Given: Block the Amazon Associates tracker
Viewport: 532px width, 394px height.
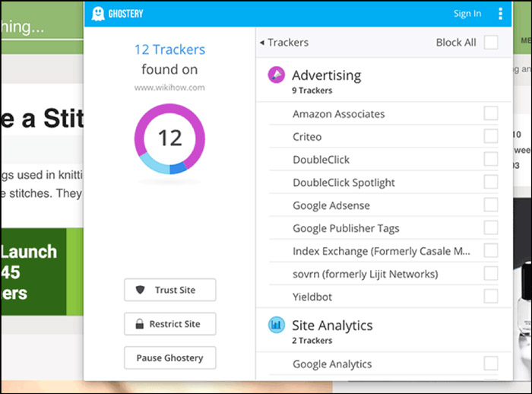Looking at the screenshot, I should click(491, 113).
